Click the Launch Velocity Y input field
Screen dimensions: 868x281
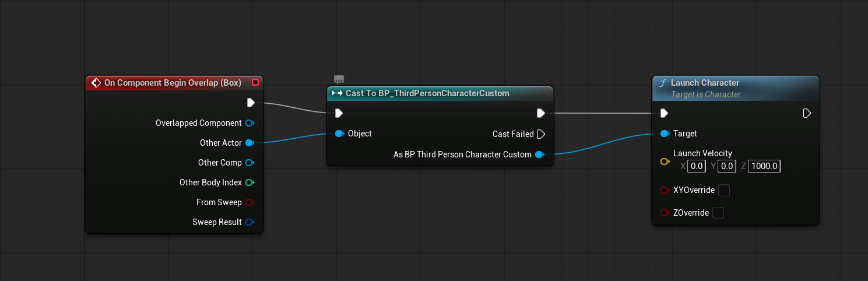[727, 167]
